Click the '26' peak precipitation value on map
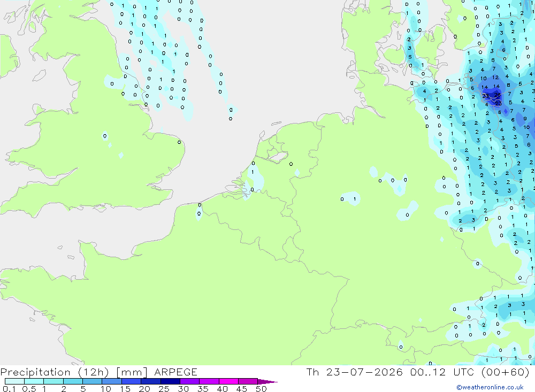535x392 pixels. point(498,95)
